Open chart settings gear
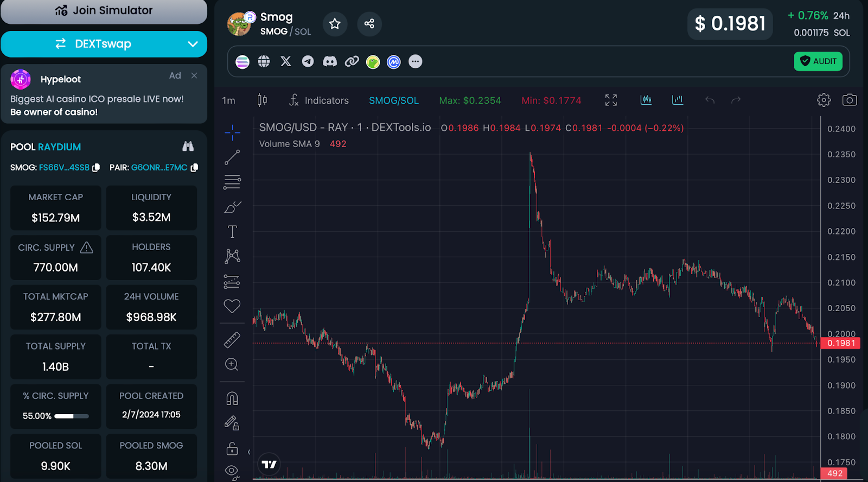The image size is (868, 482). tap(824, 100)
